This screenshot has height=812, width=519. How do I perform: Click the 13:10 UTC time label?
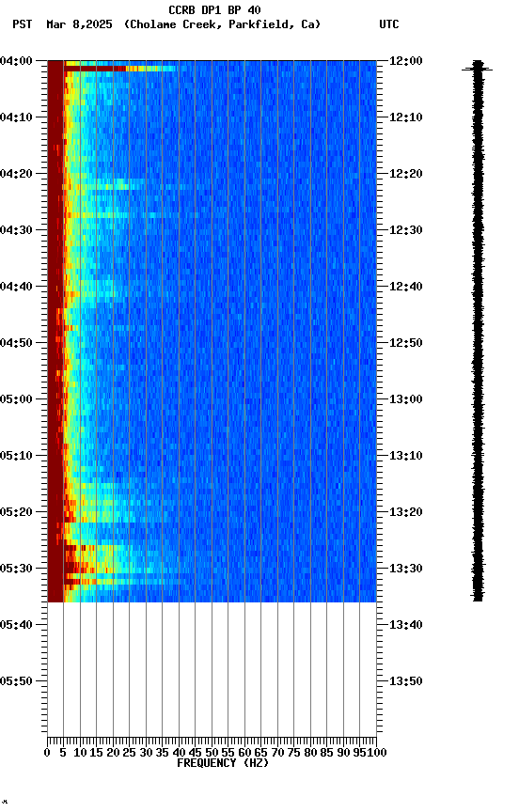coord(406,456)
